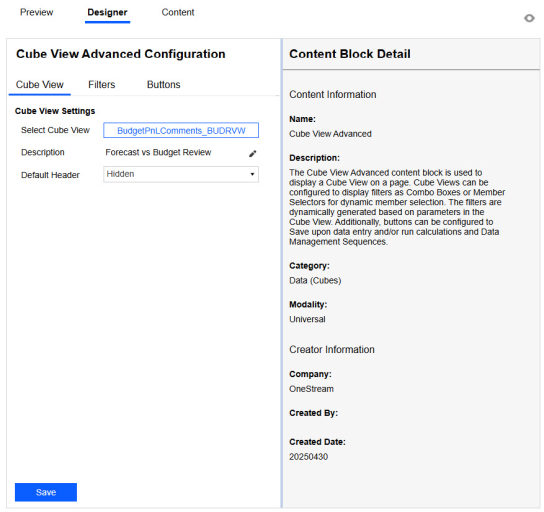Click the Cube View Settings heading
This screenshot has height=512, width=544.
(55, 111)
